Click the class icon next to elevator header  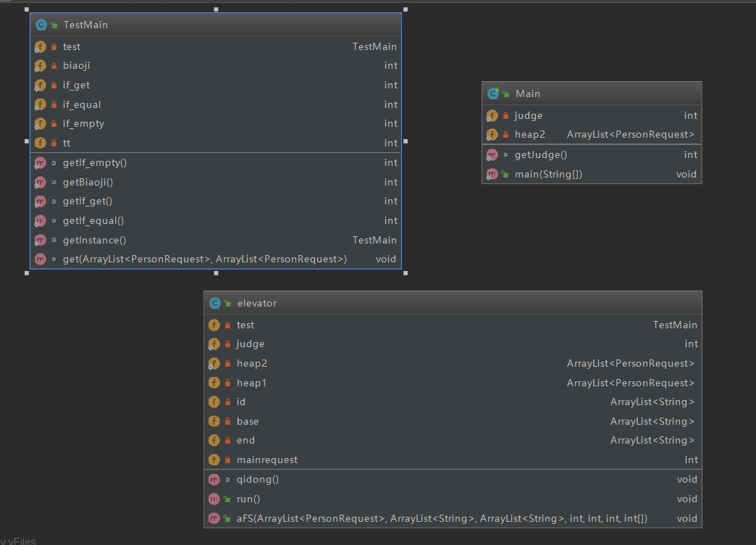coord(214,303)
